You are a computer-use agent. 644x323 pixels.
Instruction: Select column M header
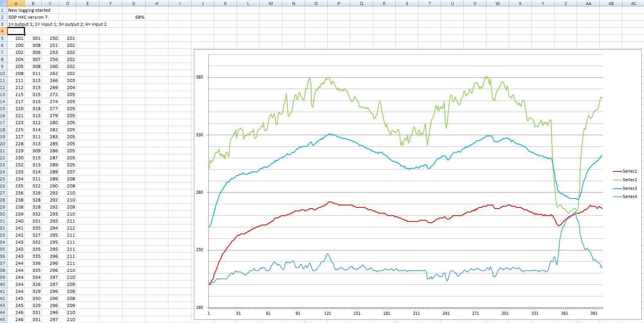(x=271, y=3)
